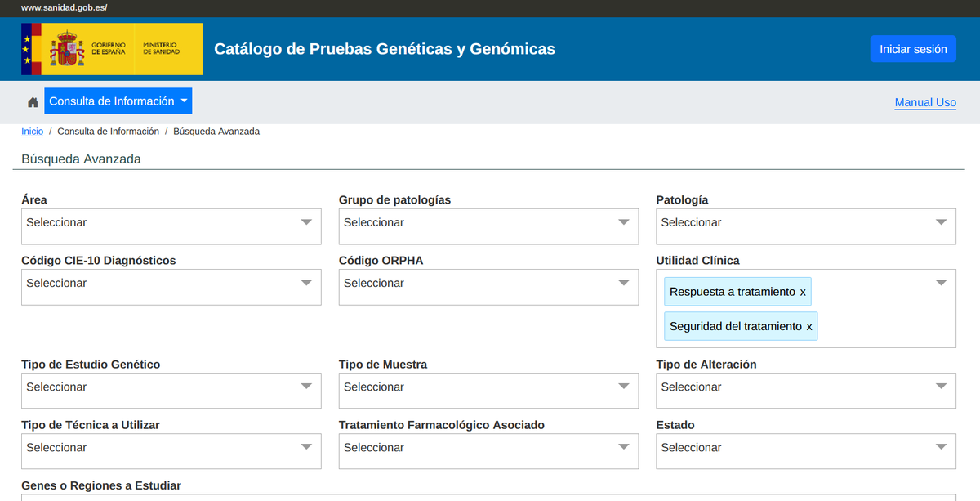Go to Inicio breadcrumb link
980x501 pixels.
pos(33,132)
